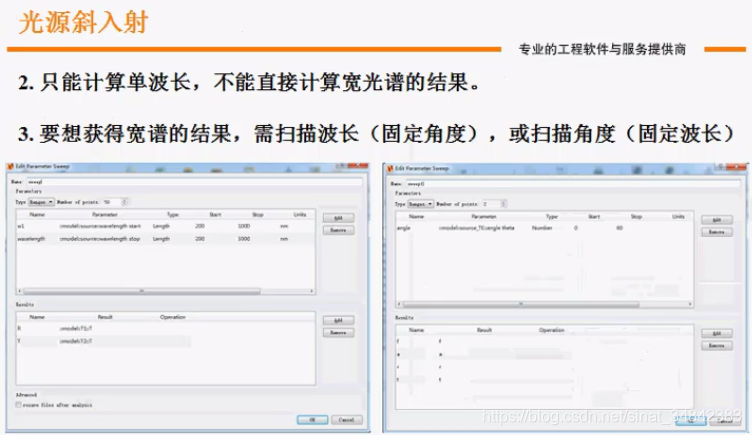Select the 'T' result row
752x435 pixels.
(x=165, y=341)
